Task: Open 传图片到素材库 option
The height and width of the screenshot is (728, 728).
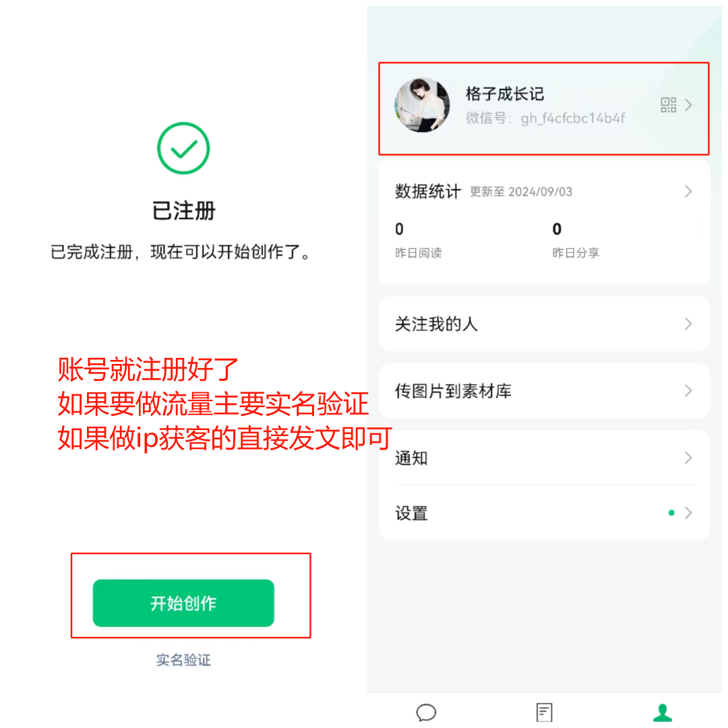Action: pyautogui.click(x=544, y=391)
